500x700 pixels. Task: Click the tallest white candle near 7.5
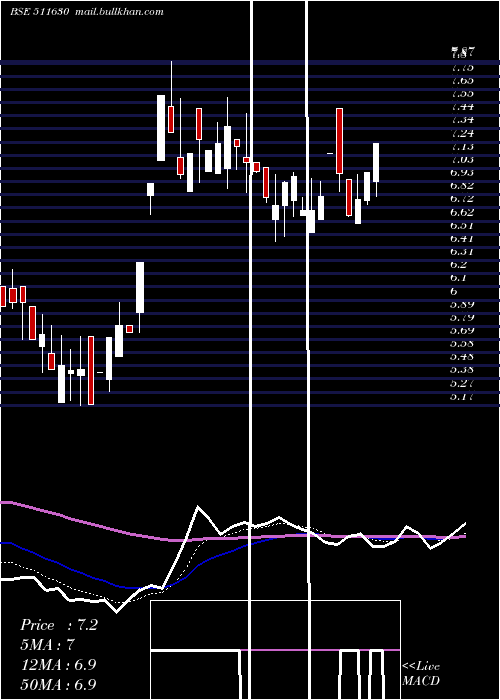click(x=161, y=128)
